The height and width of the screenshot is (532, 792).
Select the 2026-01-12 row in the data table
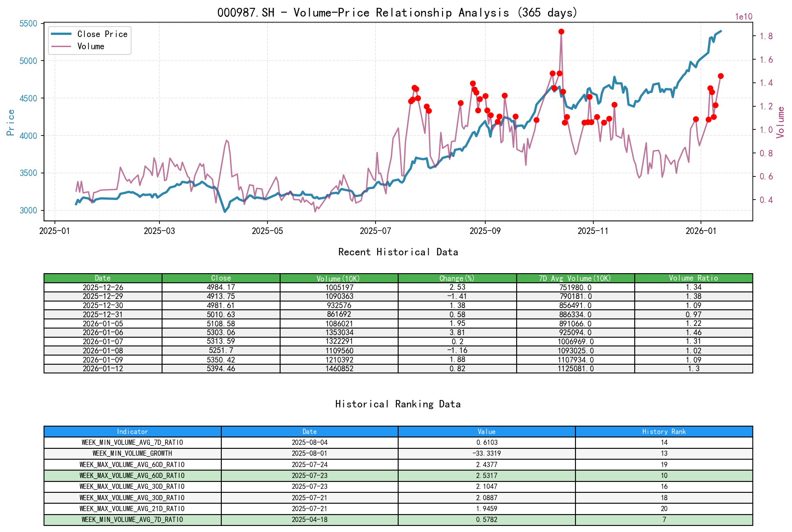pyautogui.click(x=103, y=369)
